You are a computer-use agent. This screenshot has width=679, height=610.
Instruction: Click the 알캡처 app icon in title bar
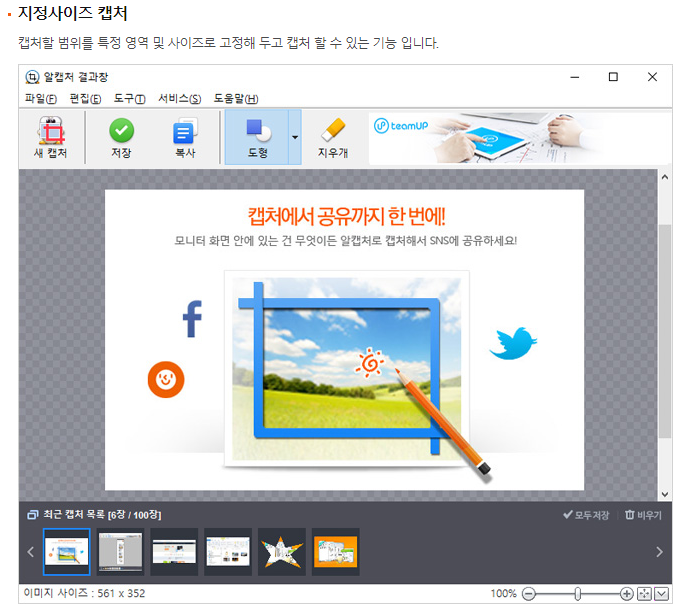32,77
